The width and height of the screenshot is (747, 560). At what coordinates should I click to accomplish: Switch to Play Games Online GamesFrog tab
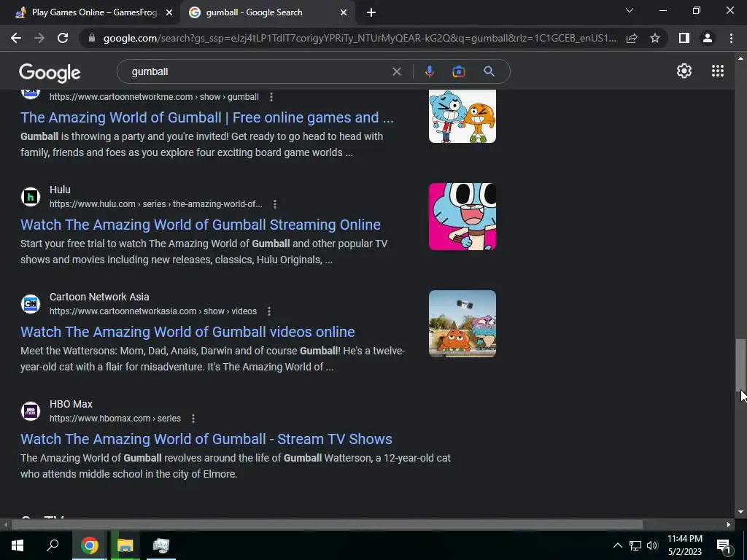coord(94,12)
